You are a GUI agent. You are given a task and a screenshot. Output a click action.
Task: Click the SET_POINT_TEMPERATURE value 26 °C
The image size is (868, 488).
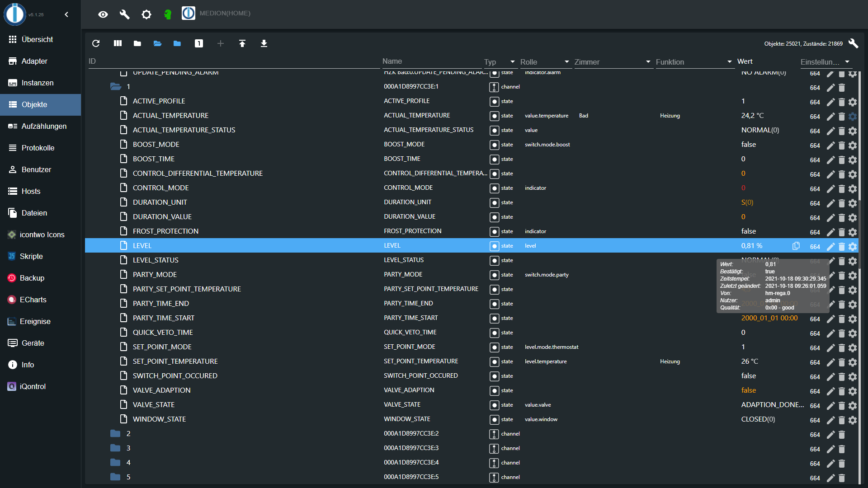[x=750, y=361]
